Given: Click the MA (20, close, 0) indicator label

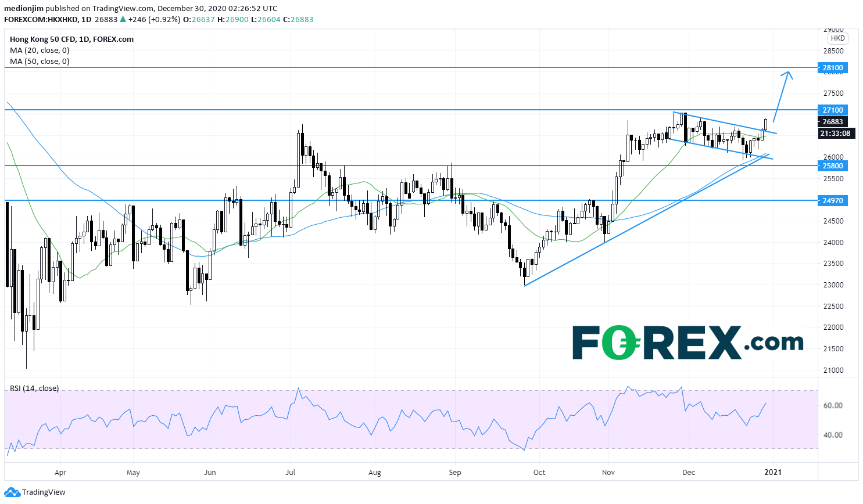Looking at the screenshot, I should tap(40, 51).
